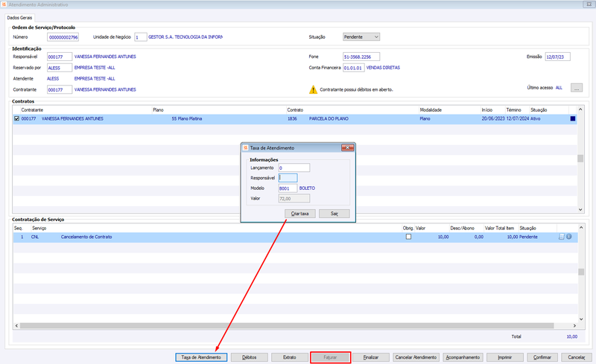Click the Criar taxa button
596x364 pixels.
click(x=300, y=214)
